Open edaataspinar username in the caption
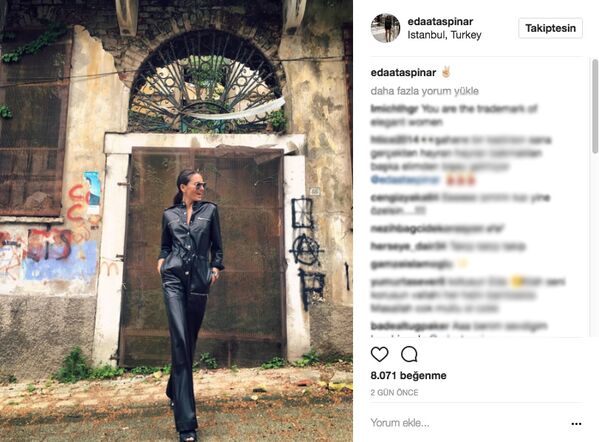 403,72
